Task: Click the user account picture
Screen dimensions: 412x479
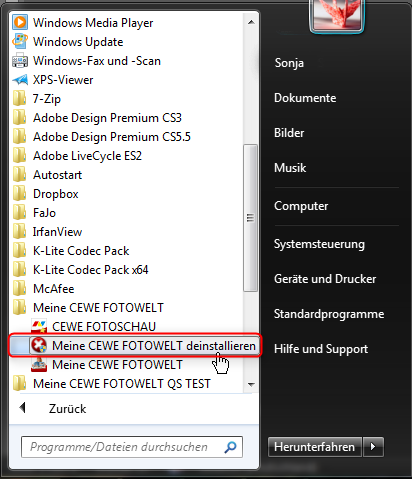Action: (337, 15)
